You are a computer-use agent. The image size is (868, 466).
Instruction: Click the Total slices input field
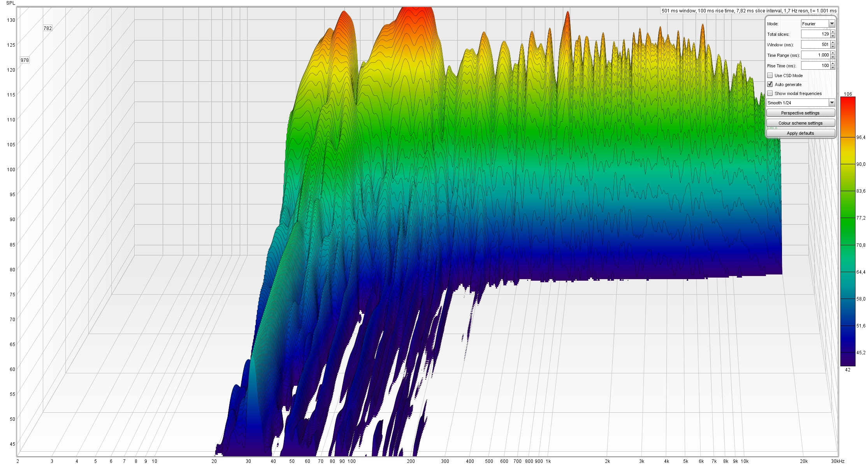pos(815,34)
